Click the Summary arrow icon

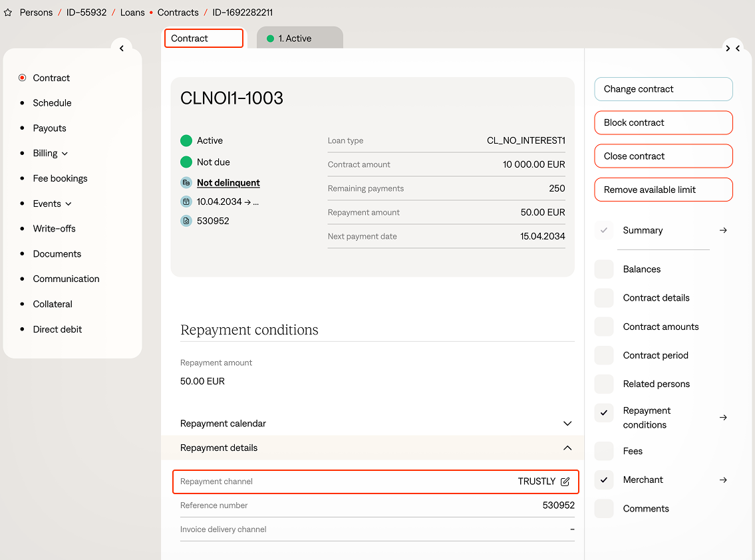tap(723, 230)
